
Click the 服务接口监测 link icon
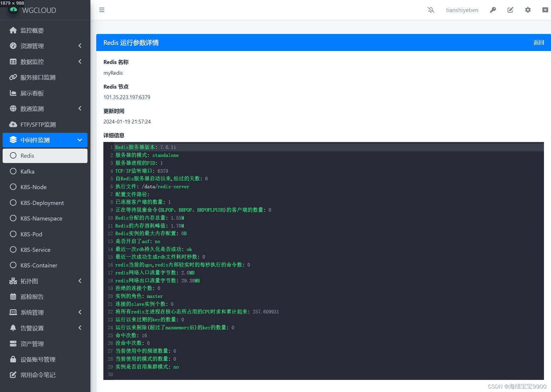pos(13,77)
